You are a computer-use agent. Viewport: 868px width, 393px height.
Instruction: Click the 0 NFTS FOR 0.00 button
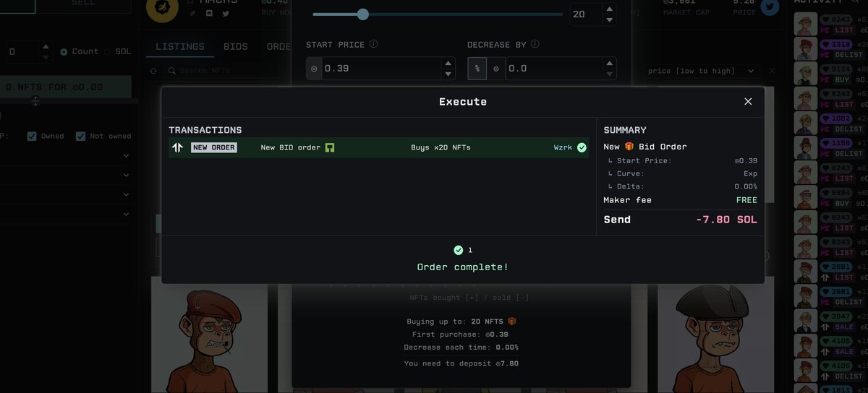[65, 87]
